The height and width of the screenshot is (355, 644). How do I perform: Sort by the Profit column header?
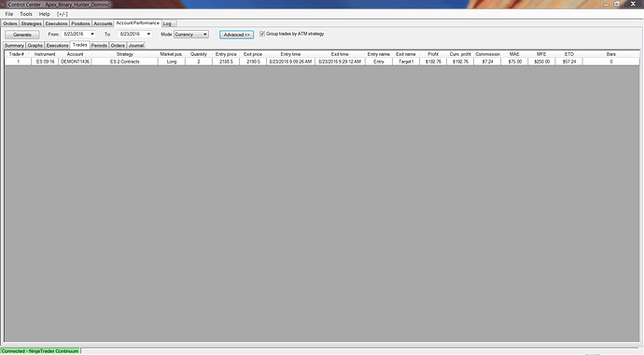(x=433, y=54)
